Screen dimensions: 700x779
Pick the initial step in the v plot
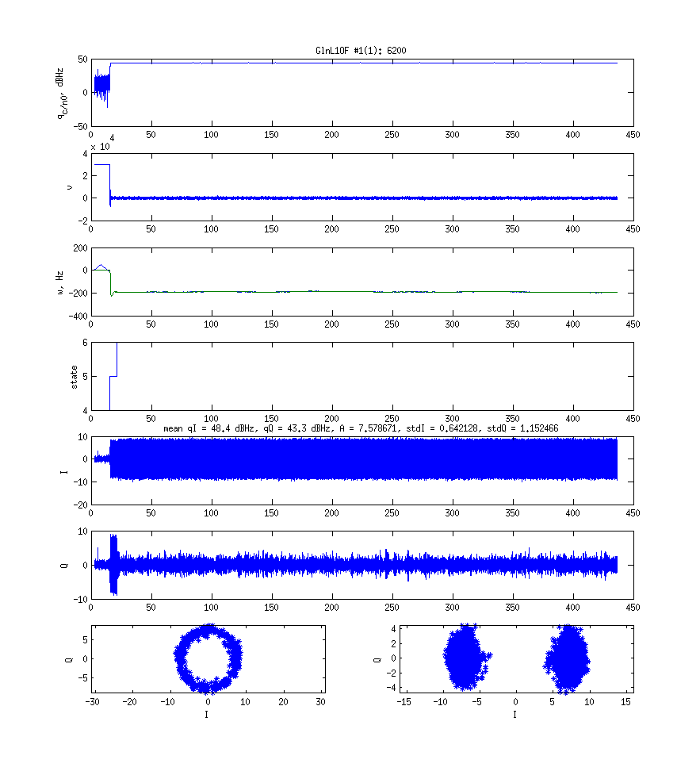click(101, 165)
